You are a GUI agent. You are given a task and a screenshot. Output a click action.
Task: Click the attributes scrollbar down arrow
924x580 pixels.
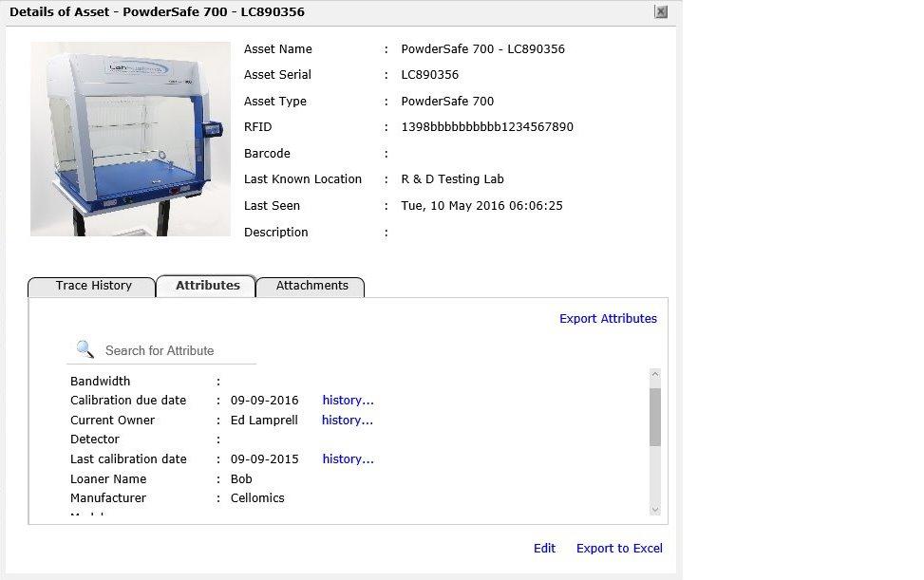(x=654, y=510)
